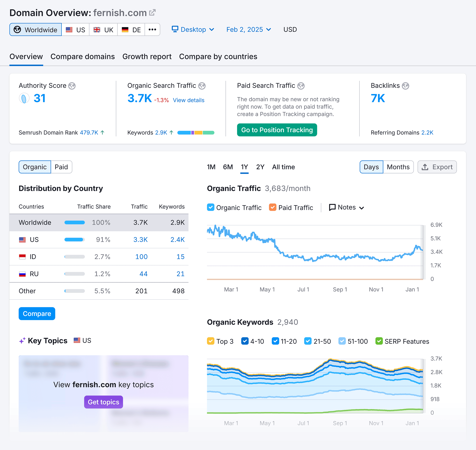Open Referring Domains 2.2K link

coord(427,132)
